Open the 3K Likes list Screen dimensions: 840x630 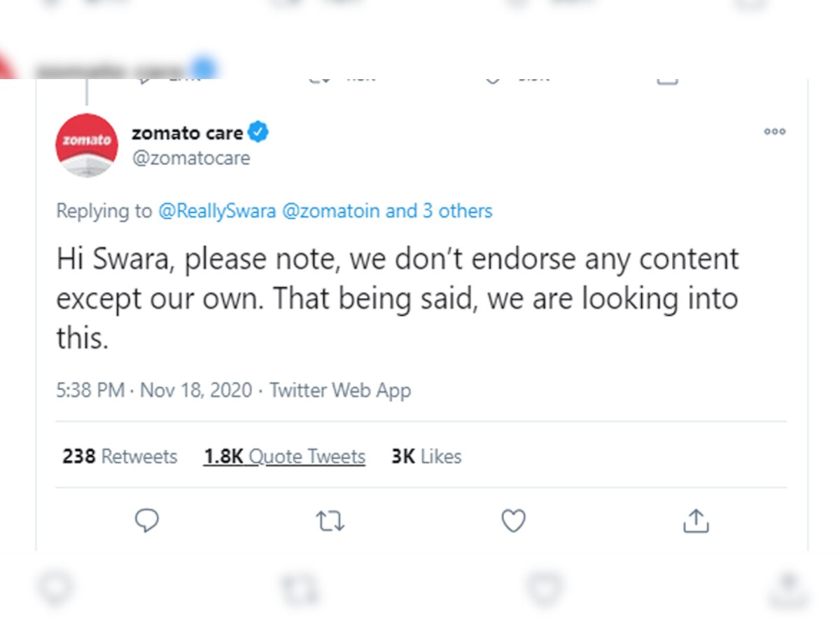tap(426, 456)
